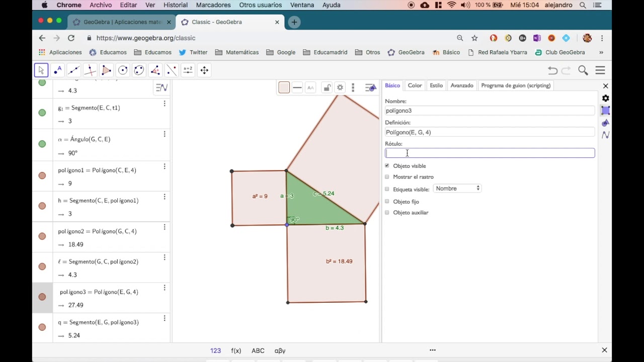Click the Nombre field containing polígono3
Screen dimensions: 644x362
pos(490,111)
